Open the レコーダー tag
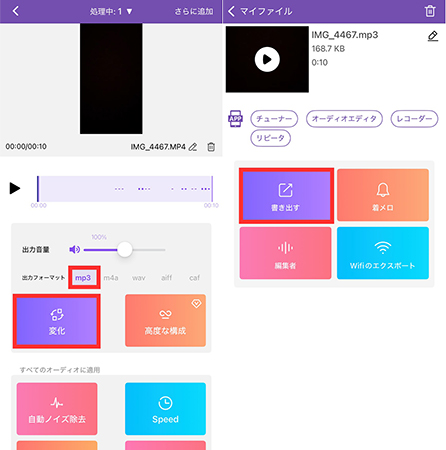Viewport: 446px width, 450px height. (414, 119)
